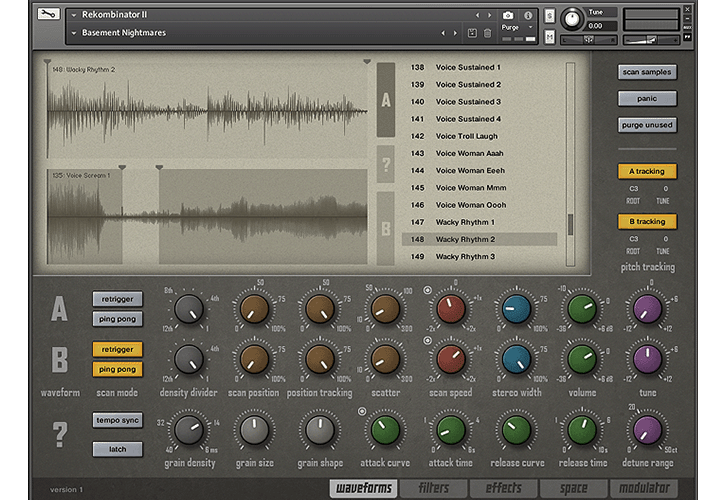Select Voice Woman Oooh sample

click(x=479, y=205)
